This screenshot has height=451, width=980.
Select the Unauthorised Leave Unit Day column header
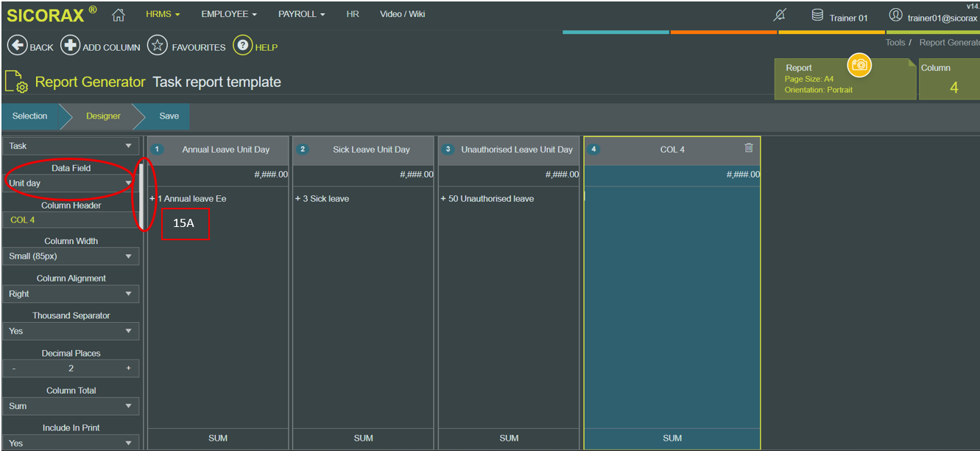510,150
